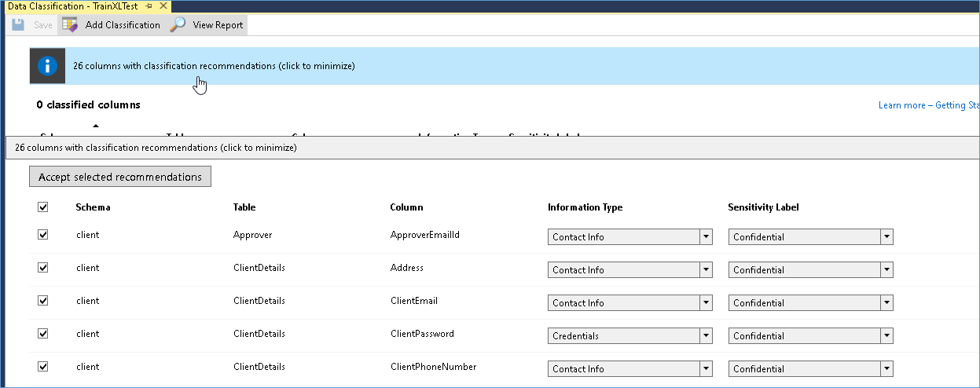Click the Add Classification toolbar button
Screen dimensions: 980x388
(111, 25)
